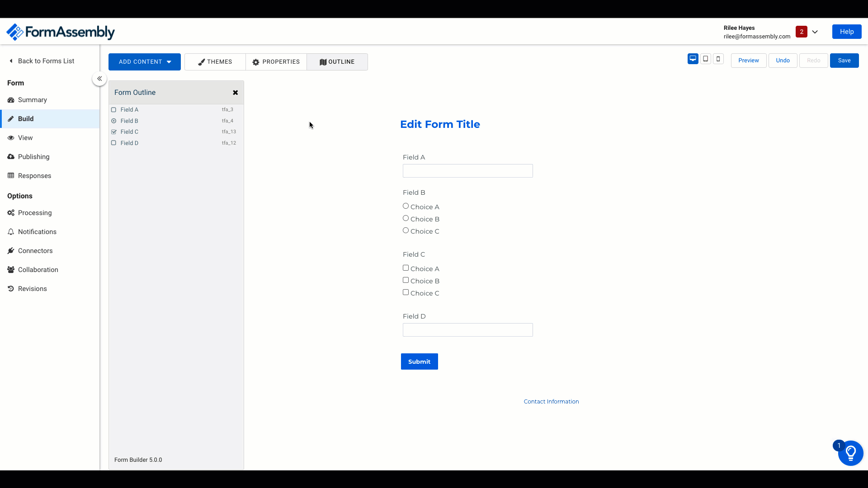Click the lightbulb tips icon

(x=850, y=453)
